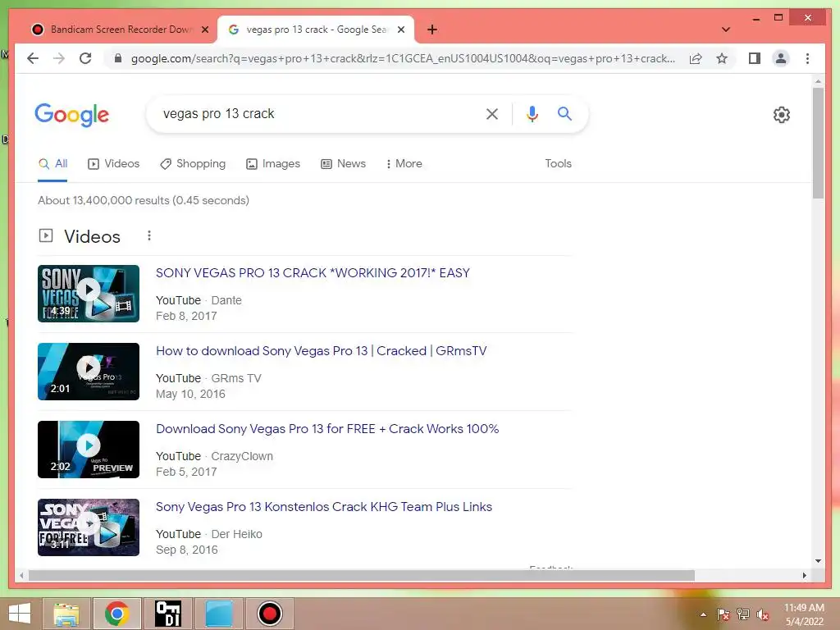Screen dimensions: 840x630
Task: Open the Konstenlos Crack KHG Team link
Action: tap(323, 507)
